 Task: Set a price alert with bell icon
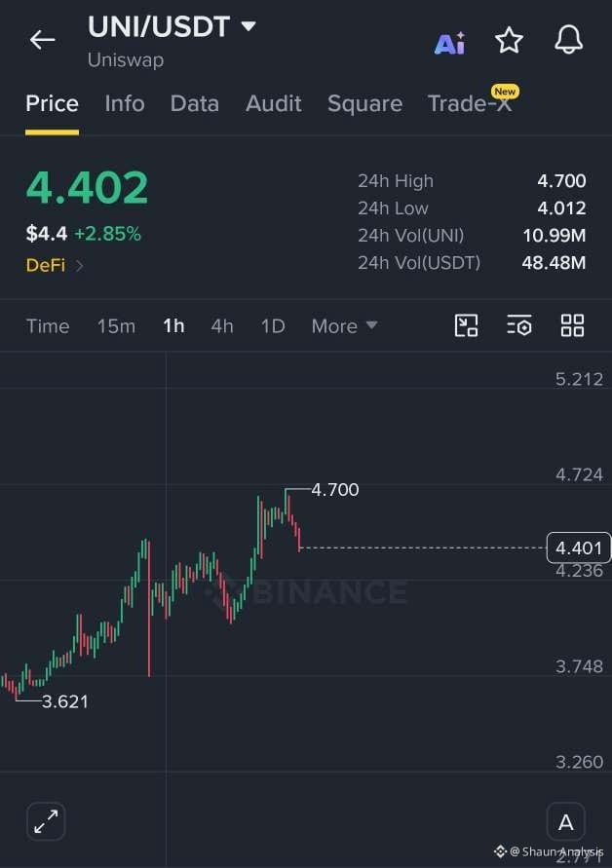point(569,40)
